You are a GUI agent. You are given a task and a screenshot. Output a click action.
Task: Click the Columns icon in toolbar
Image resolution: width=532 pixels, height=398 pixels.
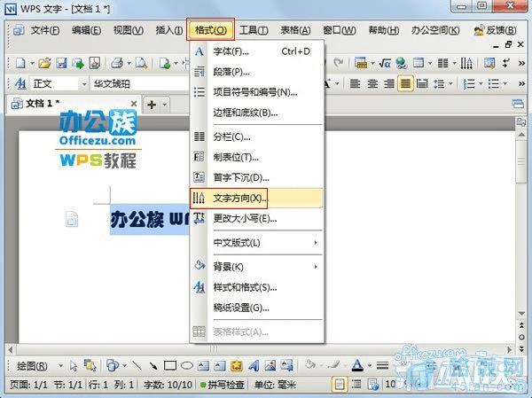pos(442,63)
